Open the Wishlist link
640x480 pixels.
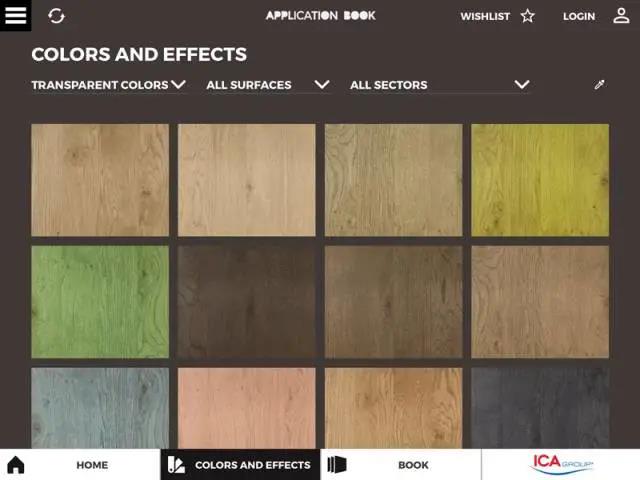[485, 17]
